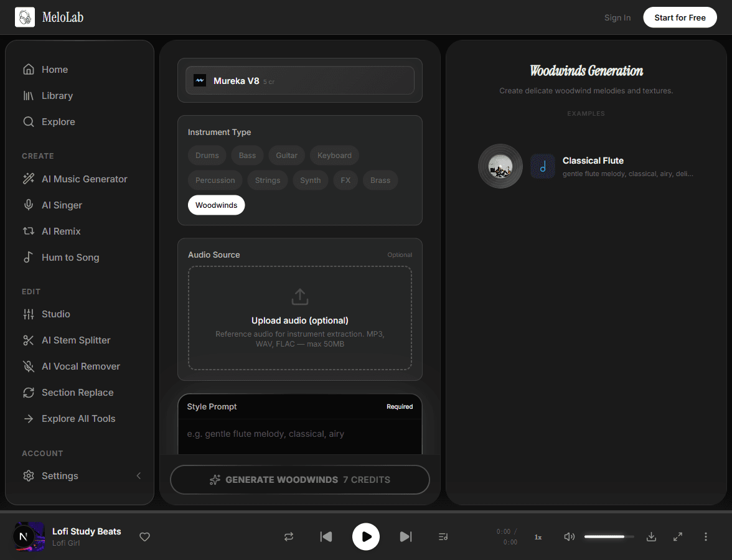The width and height of the screenshot is (732, 560).
Task: Play the Classical Flute example vinyl
Action: pos(500,166)
